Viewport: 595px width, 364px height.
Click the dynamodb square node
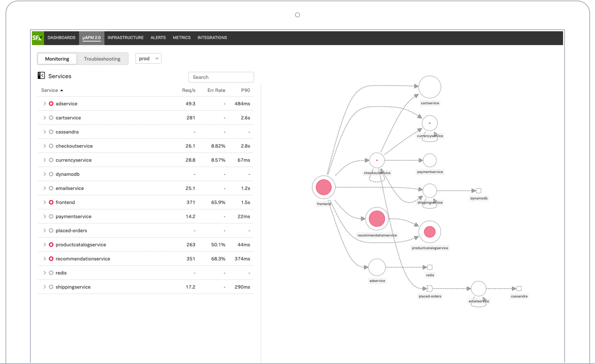point(478,191)
